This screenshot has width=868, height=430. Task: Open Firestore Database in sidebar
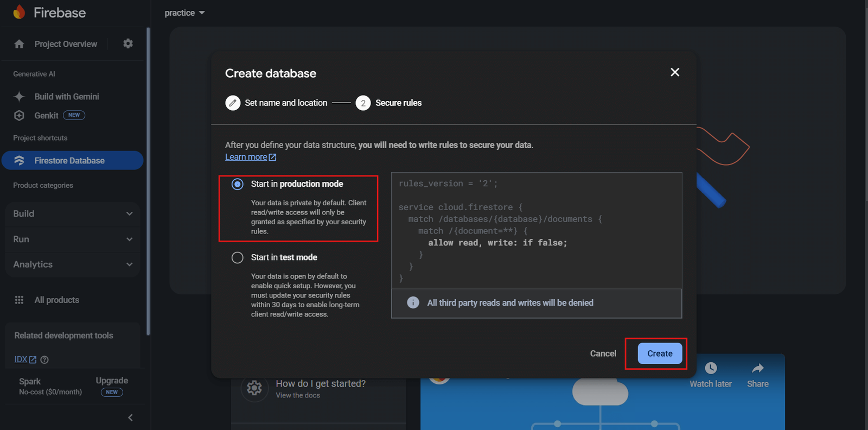coord(69,161)
